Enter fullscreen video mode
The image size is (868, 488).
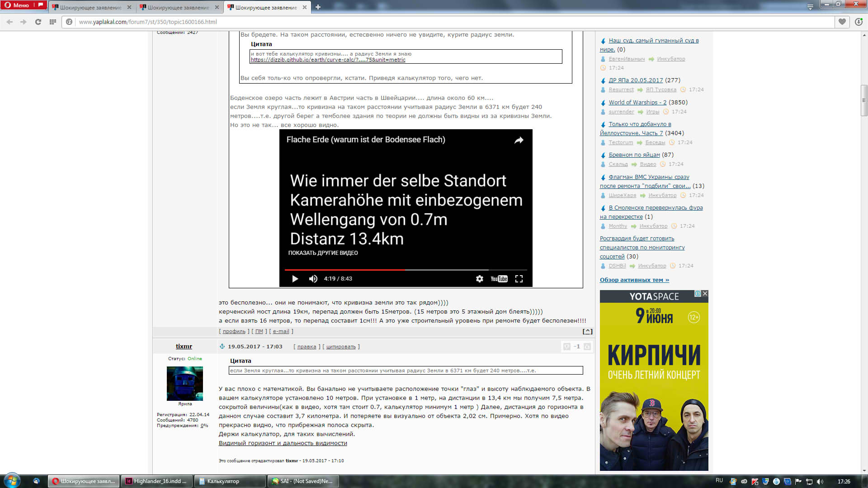point(519,279)
